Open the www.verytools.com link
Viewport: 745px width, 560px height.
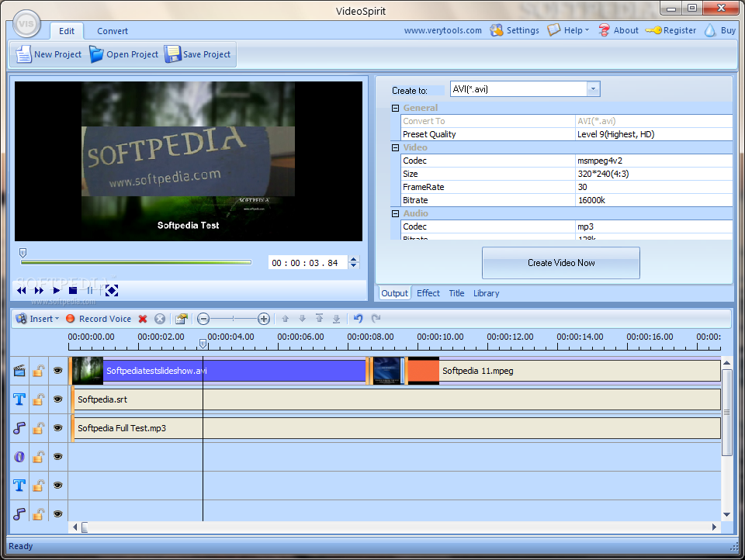[443, 30]
